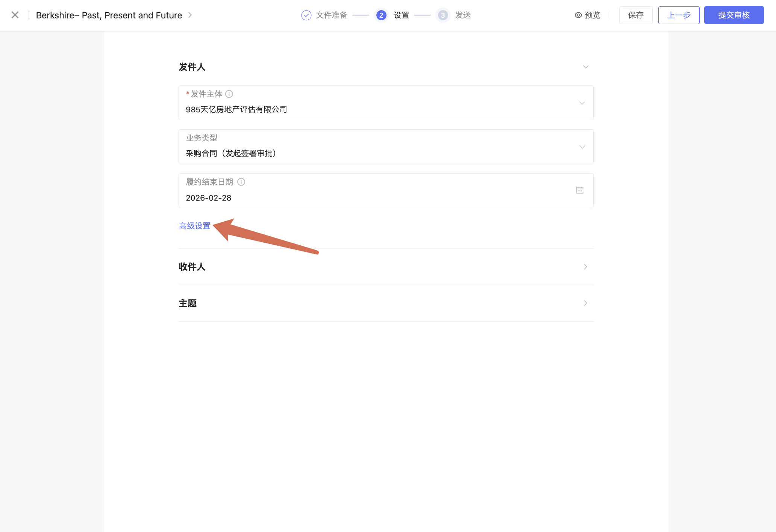Image resolution: width=776 pixels, height=532 pixels.
Task: Click the 上一步 button
Action: [679, 15]
